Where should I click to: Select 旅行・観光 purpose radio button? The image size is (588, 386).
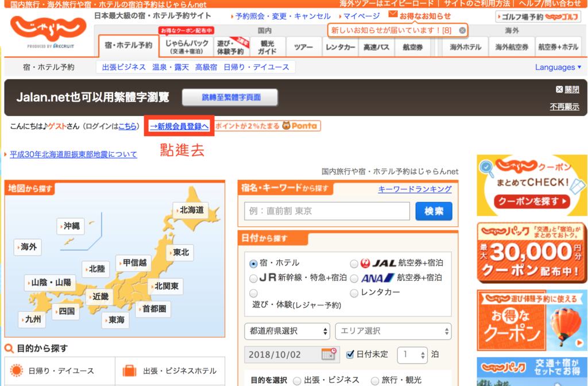374,381
